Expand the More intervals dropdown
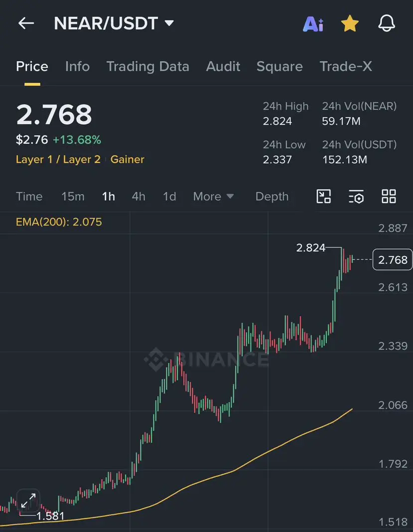 point(213,197)
